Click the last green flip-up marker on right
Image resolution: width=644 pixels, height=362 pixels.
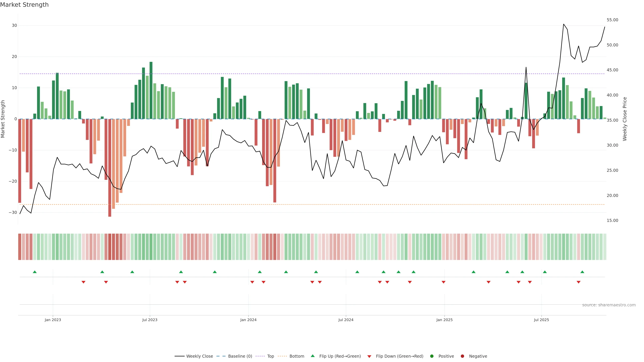pyautogui.click(x=582, y=272)
